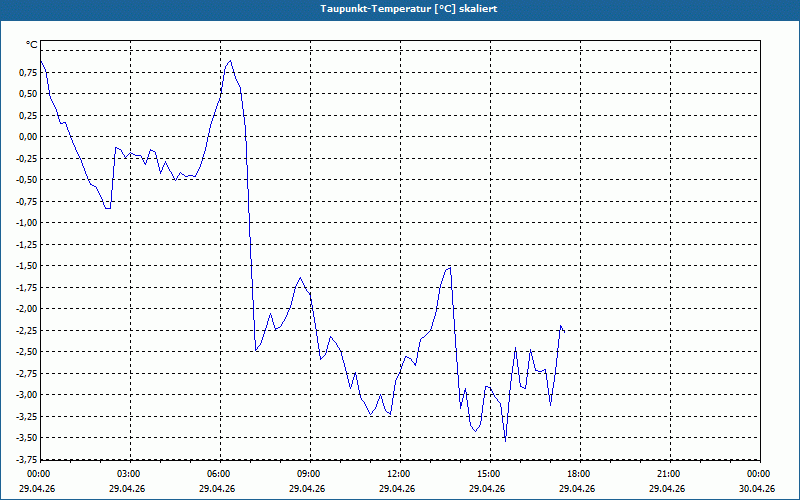This screenshot has width=800, height=500.
Task: Select the -3,00 y-axis value
Action: [27, 394]
